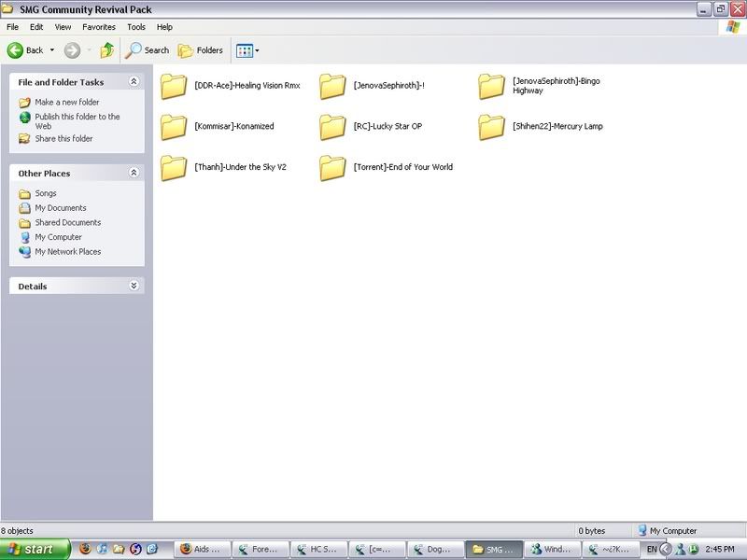
Task: Expand the Details panel
Action: coord(134,286)
